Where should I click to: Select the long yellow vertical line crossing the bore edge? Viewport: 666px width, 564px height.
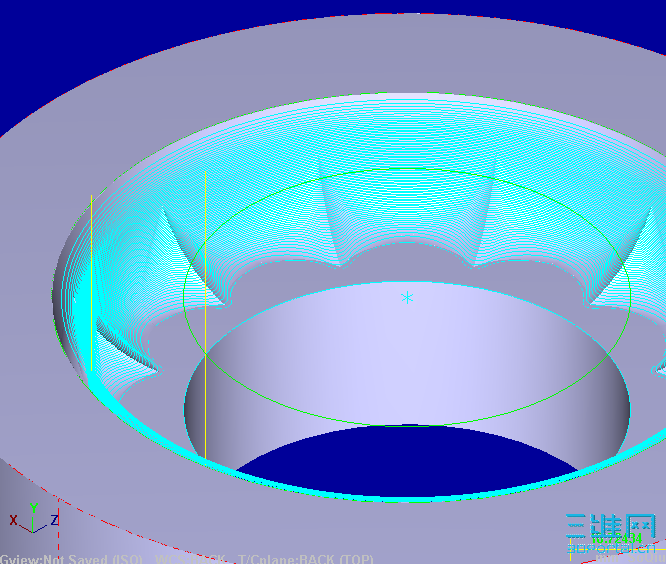coord(206,315)
